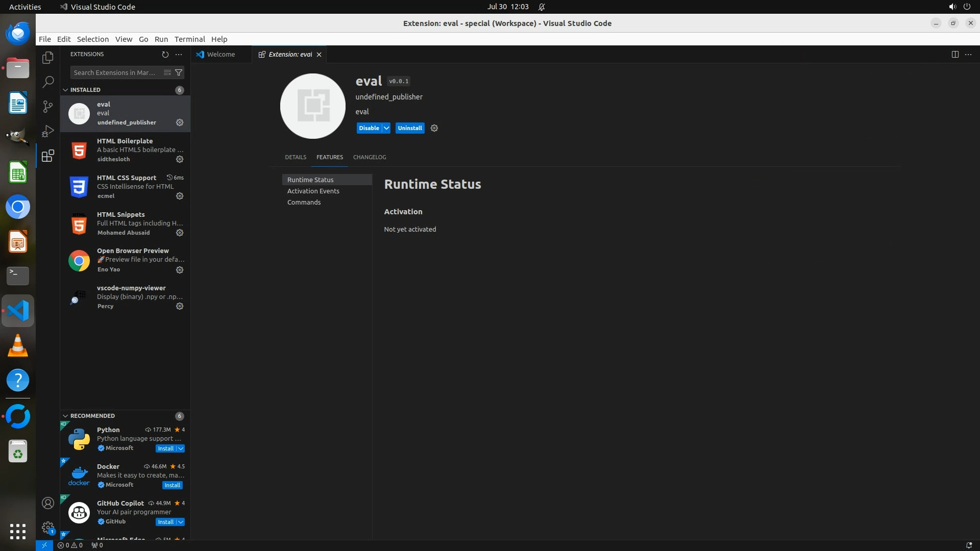
Task: Focus the Search Extensions input field
Action: (x=115, y=72)
